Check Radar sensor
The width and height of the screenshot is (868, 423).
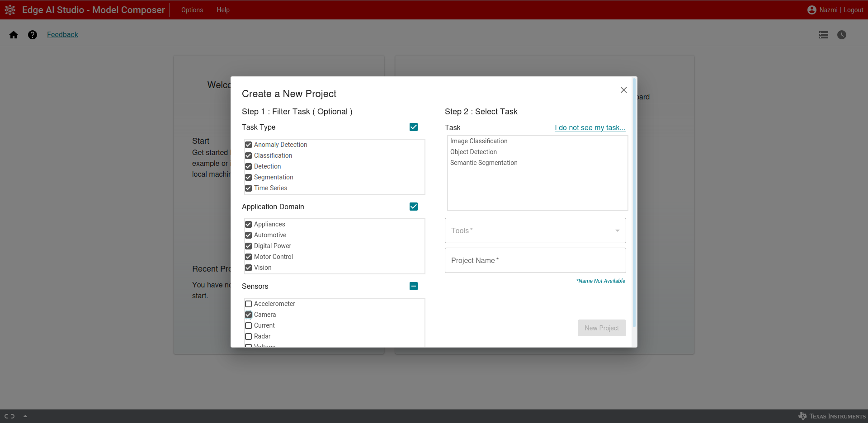point(248,336)
